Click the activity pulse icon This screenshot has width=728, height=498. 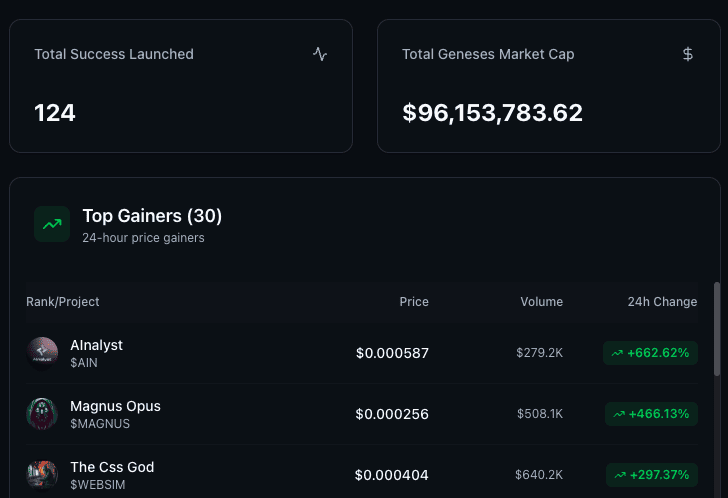tap(320, 54)
